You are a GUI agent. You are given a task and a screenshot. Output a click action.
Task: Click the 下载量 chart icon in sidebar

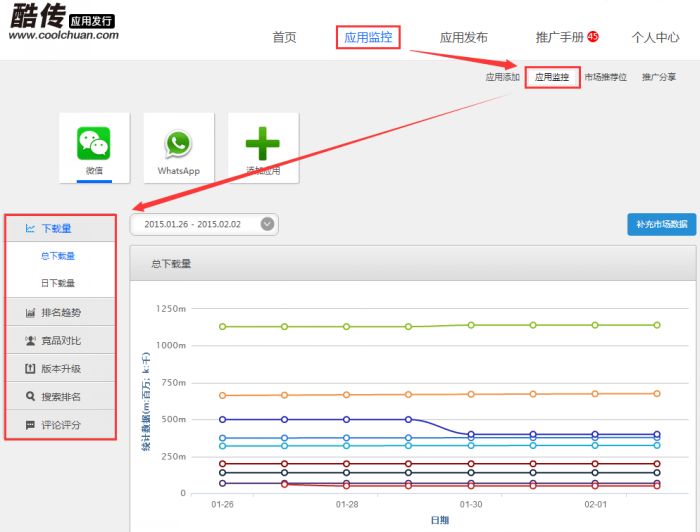tap(30, 229)
